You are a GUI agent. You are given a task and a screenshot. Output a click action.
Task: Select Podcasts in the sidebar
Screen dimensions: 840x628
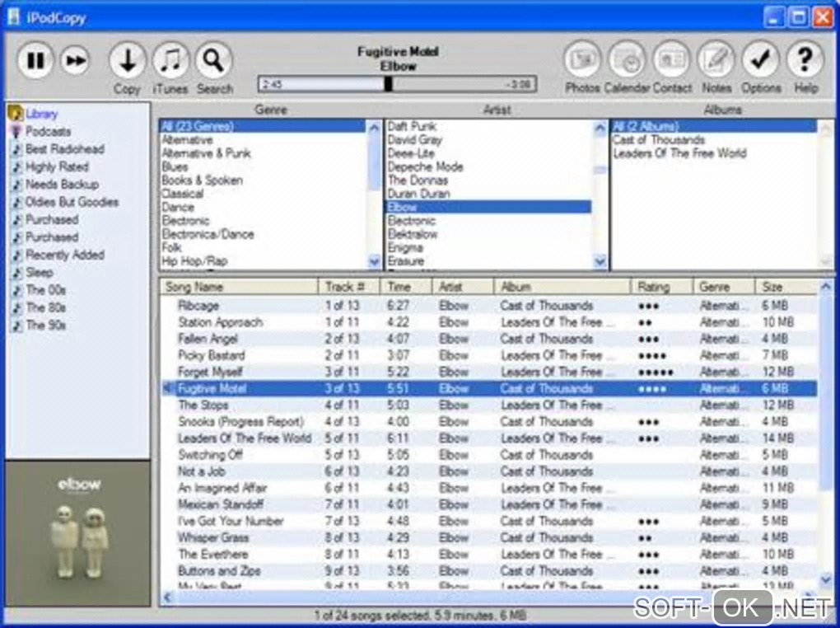point(48,131)
